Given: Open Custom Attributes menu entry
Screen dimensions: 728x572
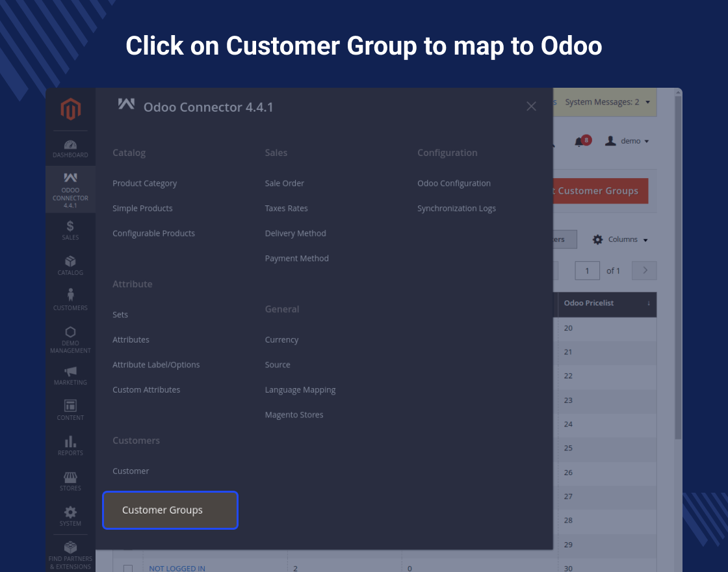Looking at the screenshot, I should [146, 390].
